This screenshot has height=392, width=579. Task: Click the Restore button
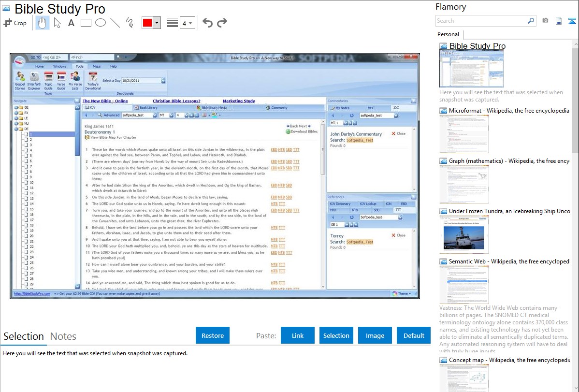click(x=213, y=335)
